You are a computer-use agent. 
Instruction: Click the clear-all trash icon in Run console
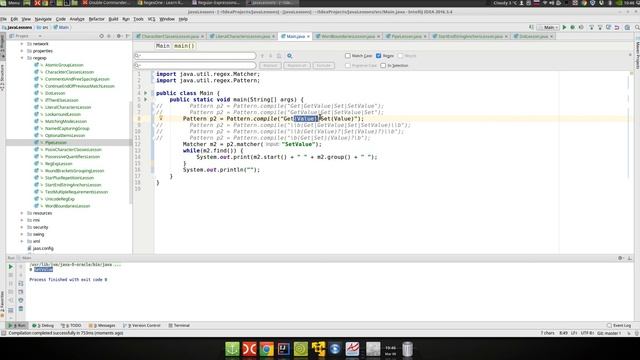pos(21,309)
